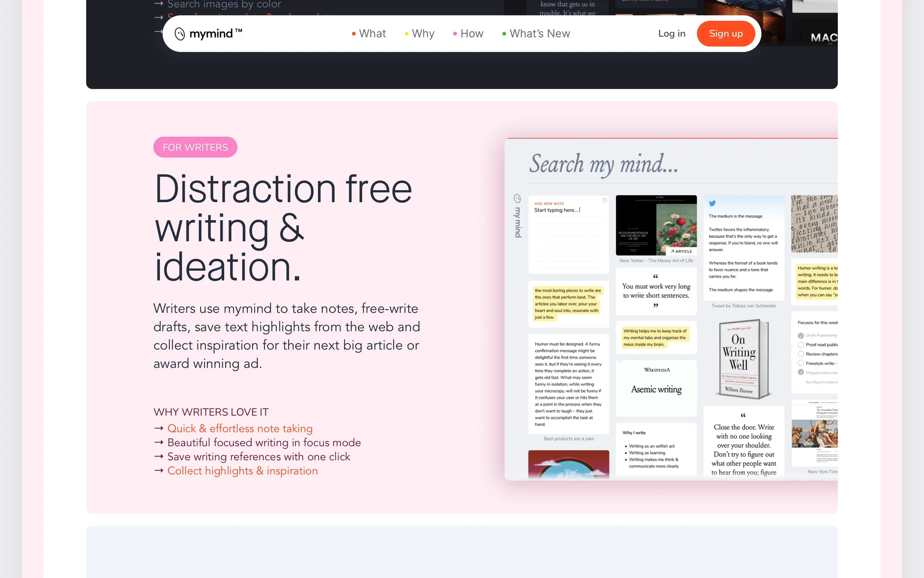Click the Twitter bird icon on tweet card
Screen dimensions: 924x578
pyautogui.click(x=712, y=203)
